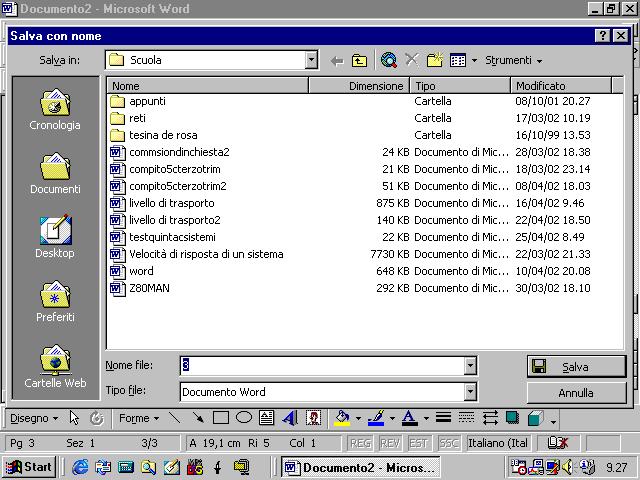This screenshot has height=480, width=640.
Task: Click the Annulla button
Action: (x=576, y=393)
